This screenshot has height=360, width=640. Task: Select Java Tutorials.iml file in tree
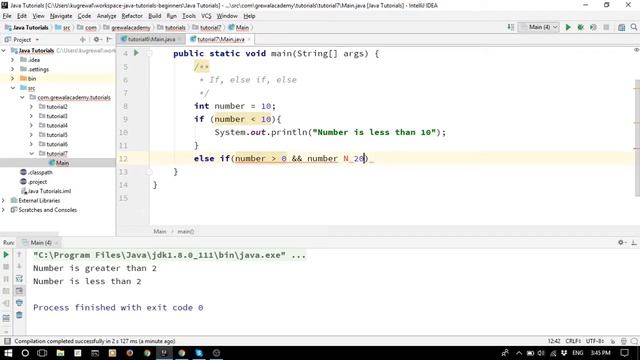49,191
